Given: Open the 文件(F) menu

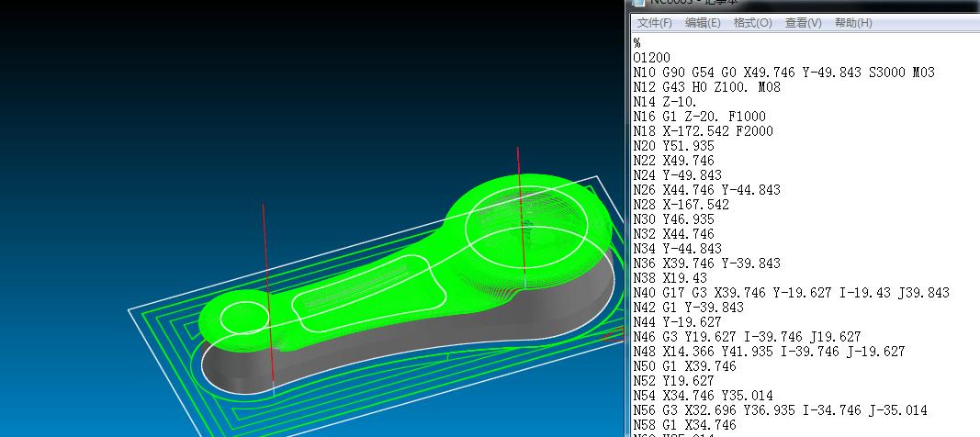Looking at the screenshot, I should (655, 23).
